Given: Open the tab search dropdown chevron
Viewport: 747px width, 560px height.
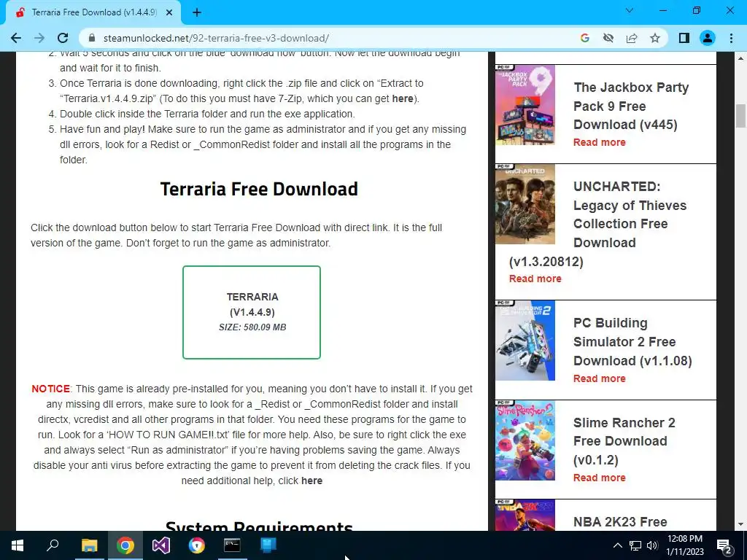Looking at the screenshot, I should coord(630,10).
